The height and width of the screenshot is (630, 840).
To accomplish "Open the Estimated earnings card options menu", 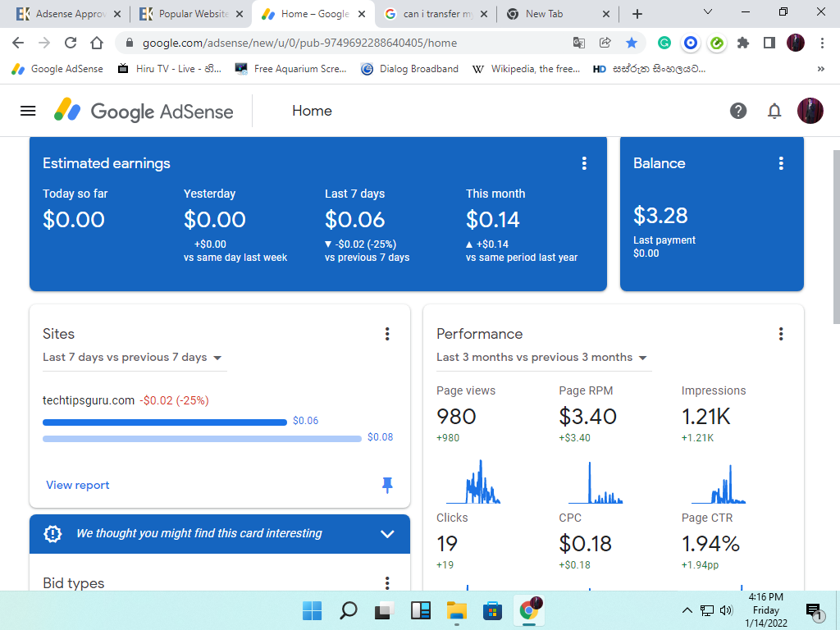I will click(x=584, y=163).
